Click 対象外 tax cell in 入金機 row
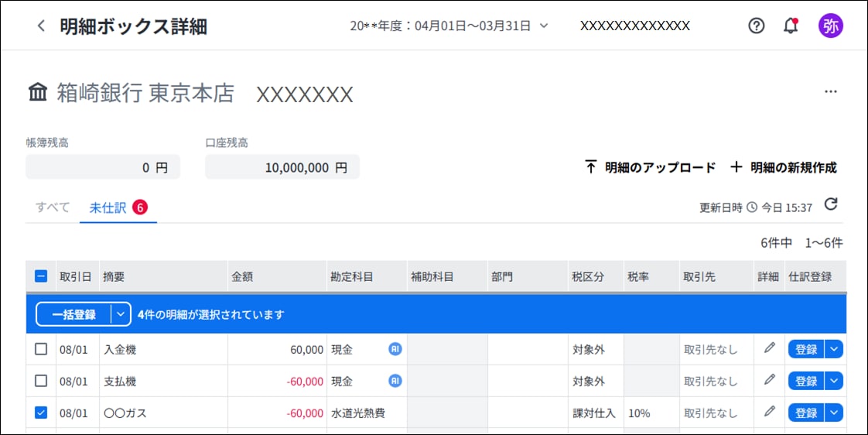 (596, 349)
